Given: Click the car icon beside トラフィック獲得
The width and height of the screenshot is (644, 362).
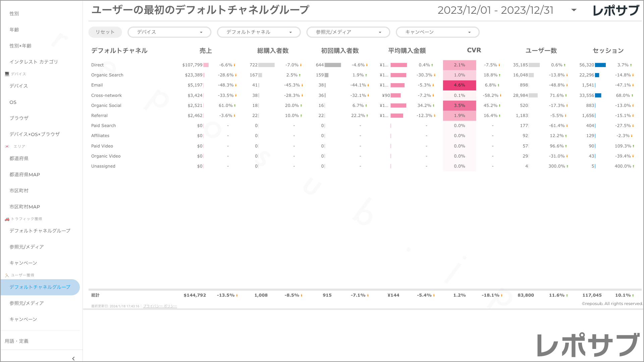Looking at the screenshot, I should [7, 219].
